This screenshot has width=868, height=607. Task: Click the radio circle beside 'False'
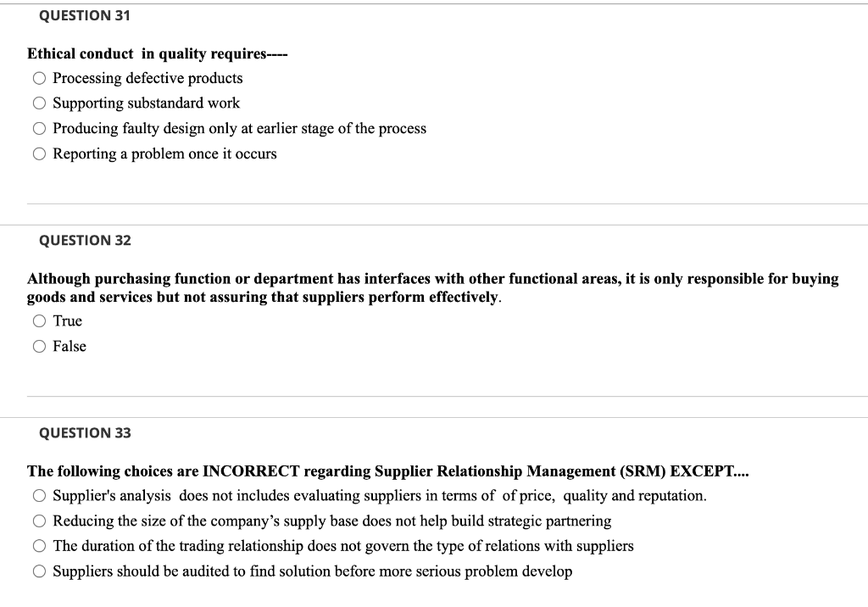coord(39,346)
